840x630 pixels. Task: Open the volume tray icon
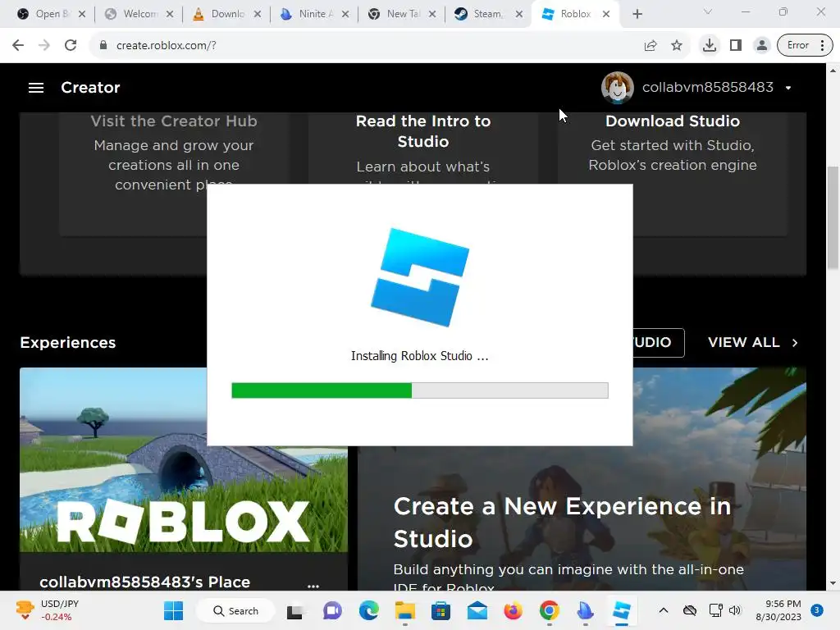[x=735, y=610]
